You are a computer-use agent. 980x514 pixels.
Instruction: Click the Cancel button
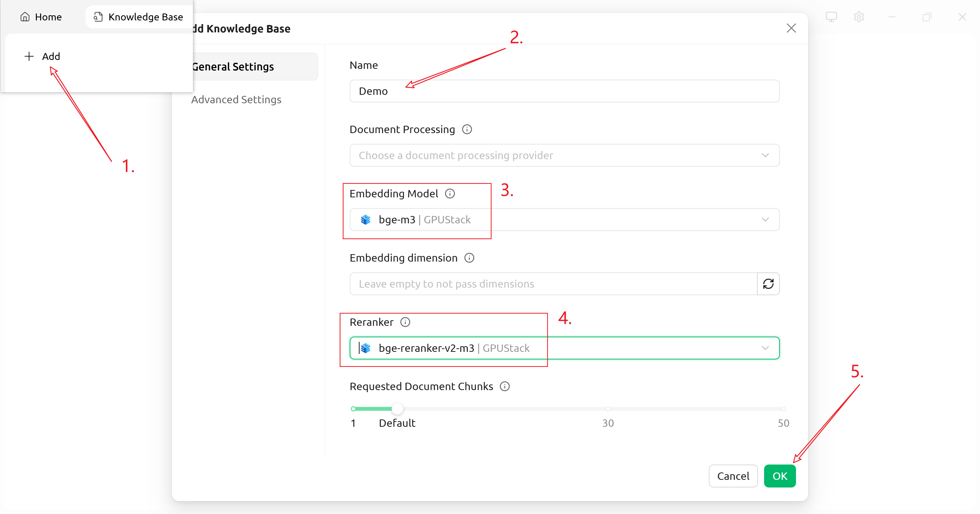click(733, 476)
